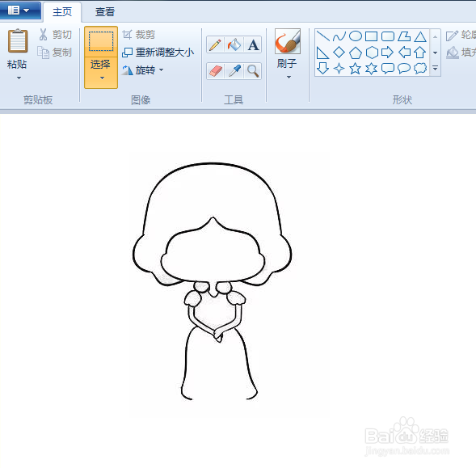Click the rectangular Select (选择) icon
The height and width of the screenshot is (468, 476).
click(x=101, y=41)
